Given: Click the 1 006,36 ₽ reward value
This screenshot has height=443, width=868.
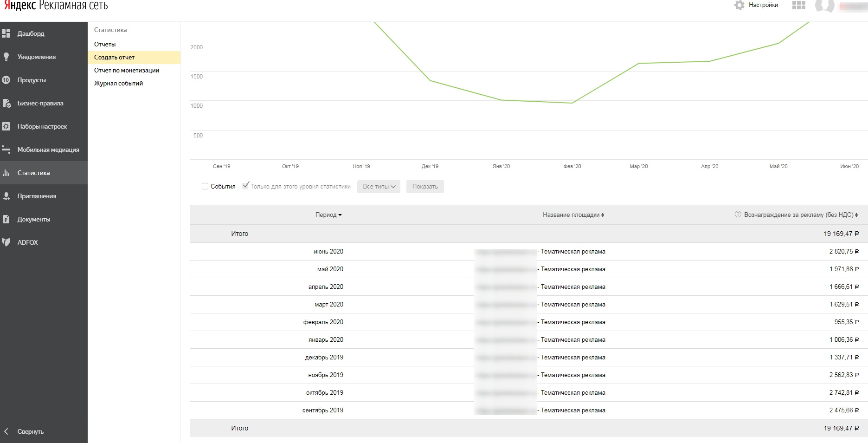Looking at the screenshot, I should click(844, 339).
